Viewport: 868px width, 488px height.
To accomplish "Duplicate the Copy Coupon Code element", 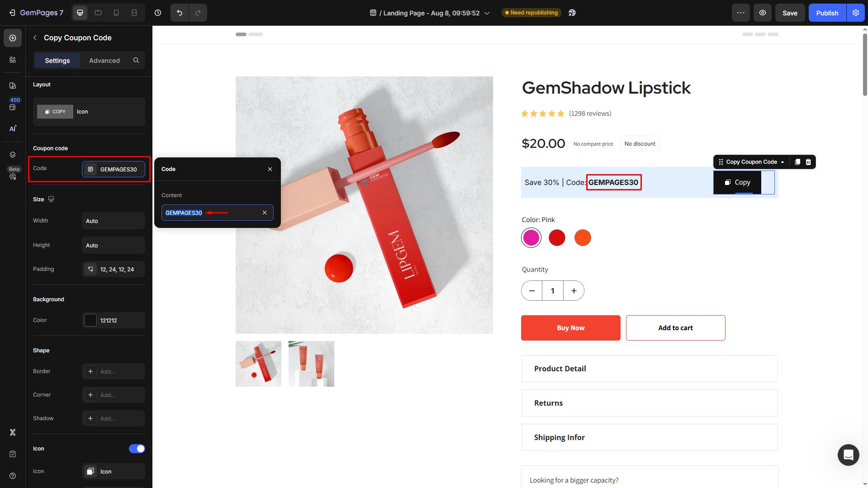I will tap(797, 162).
